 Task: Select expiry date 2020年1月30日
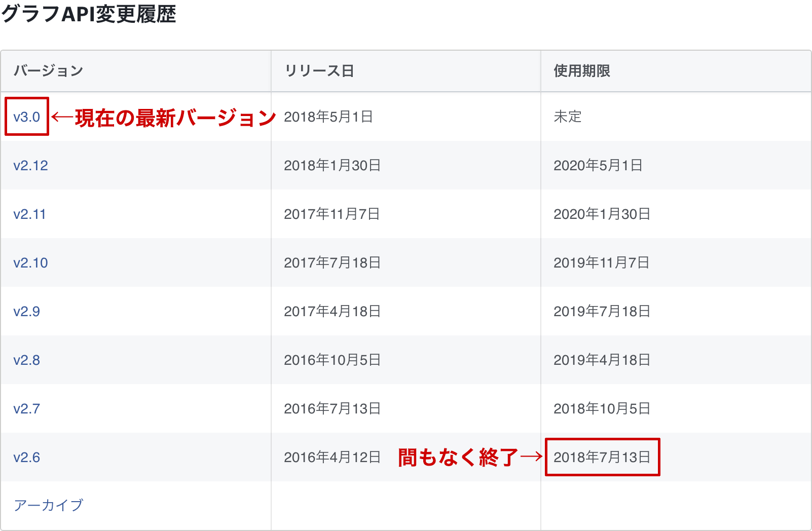(602, 214)
